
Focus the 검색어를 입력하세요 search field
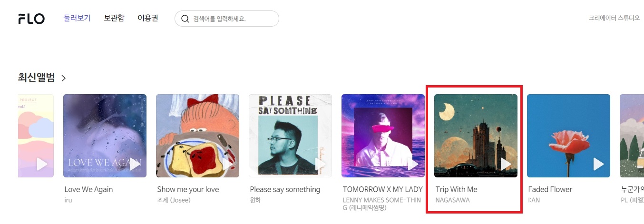click(226, 19)
